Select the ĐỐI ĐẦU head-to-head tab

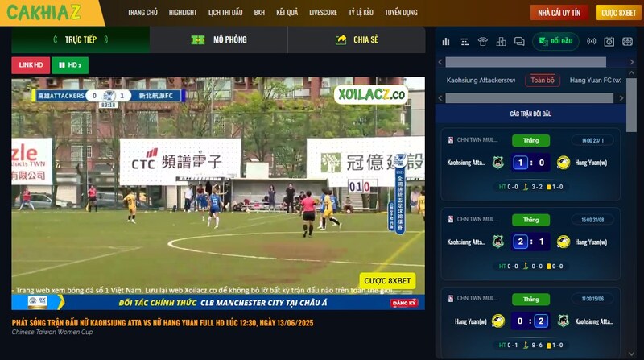pos(555,41)
